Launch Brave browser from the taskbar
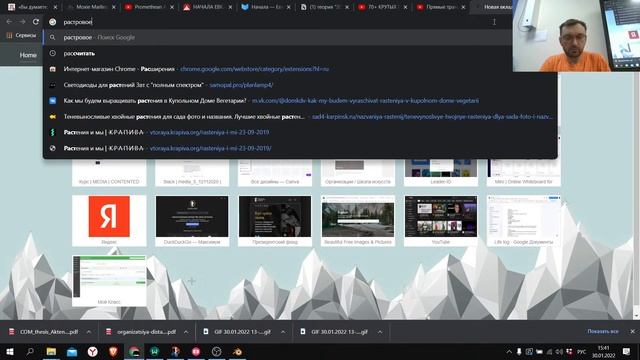 113,351
